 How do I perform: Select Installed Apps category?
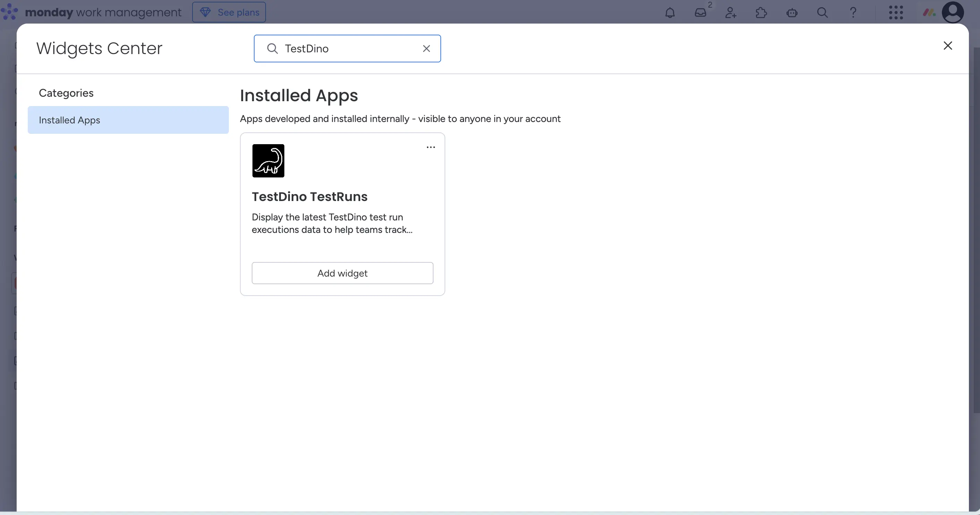click(128, 120)
